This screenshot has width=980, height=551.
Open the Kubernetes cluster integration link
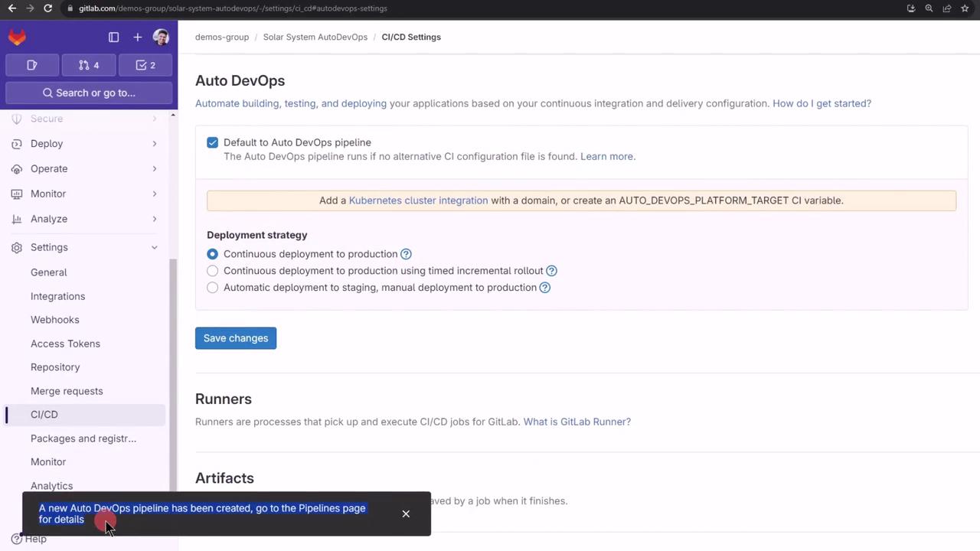(x=418, y=201)
